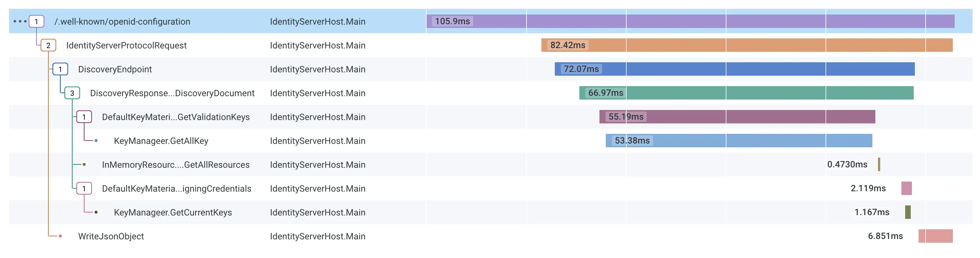The width and height of the screenshot is (980, 258).
Task: Click the mauve 55.19ms span bar
Action: click(x=737, y=117)
